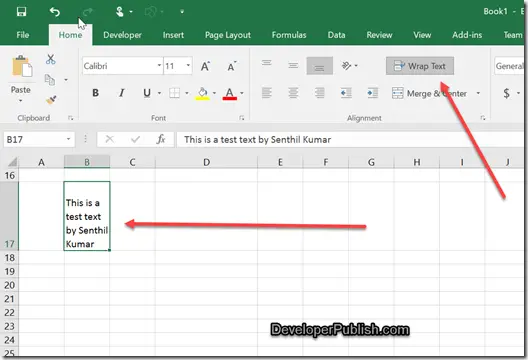
Task: Expand Borders options arrow
Action: point(187,93)
